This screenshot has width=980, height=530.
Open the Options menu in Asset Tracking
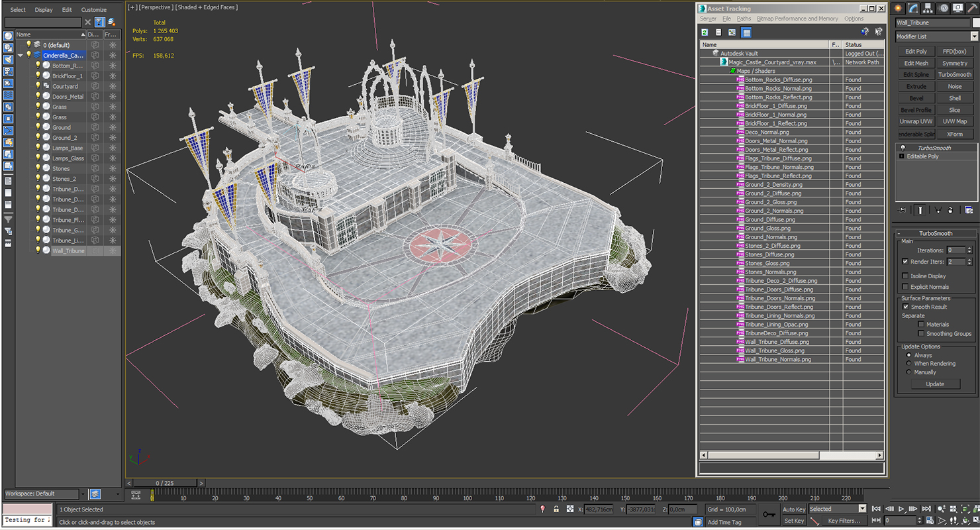click(x=854, y=19)
